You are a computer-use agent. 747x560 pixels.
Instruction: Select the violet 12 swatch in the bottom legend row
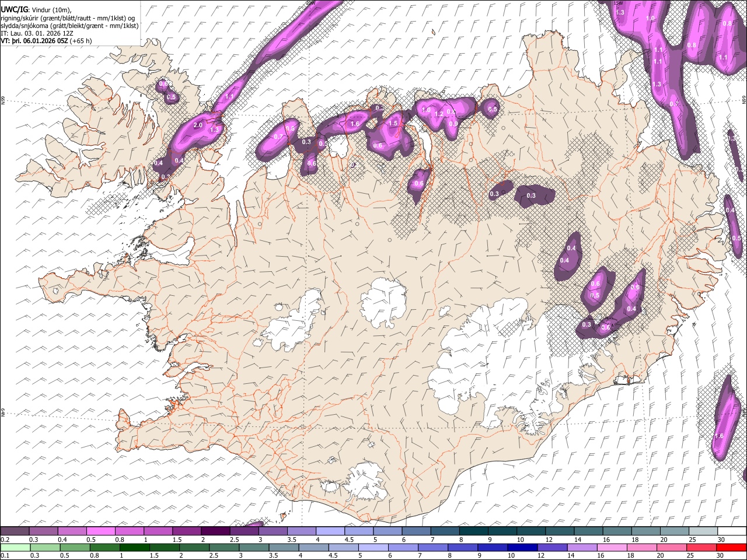point(553,547)
